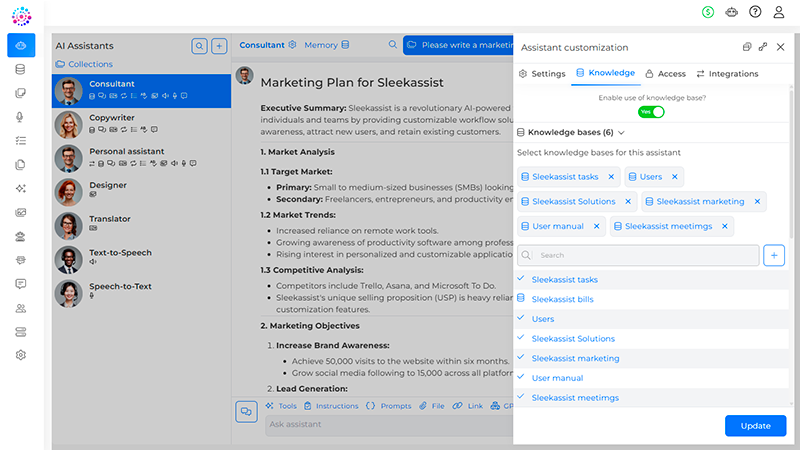Click the plus icon to add new assistant

220,46
